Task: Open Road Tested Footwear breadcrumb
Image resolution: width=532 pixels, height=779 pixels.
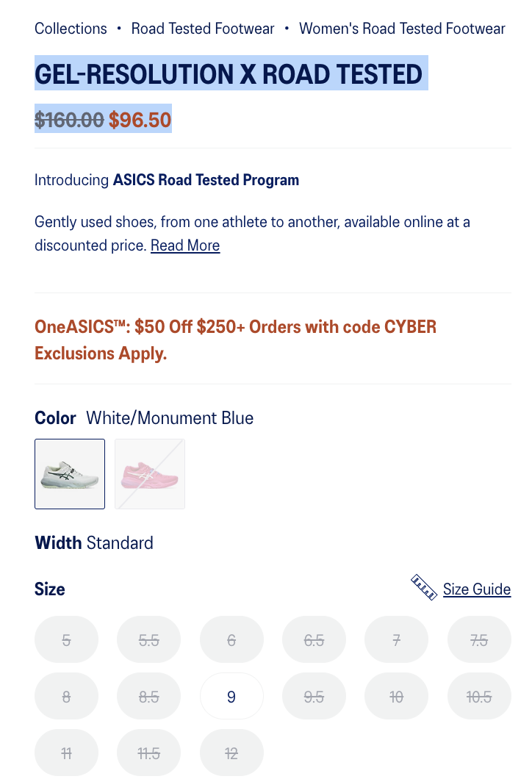Action: pyautogui.click(x=203, y=29)
